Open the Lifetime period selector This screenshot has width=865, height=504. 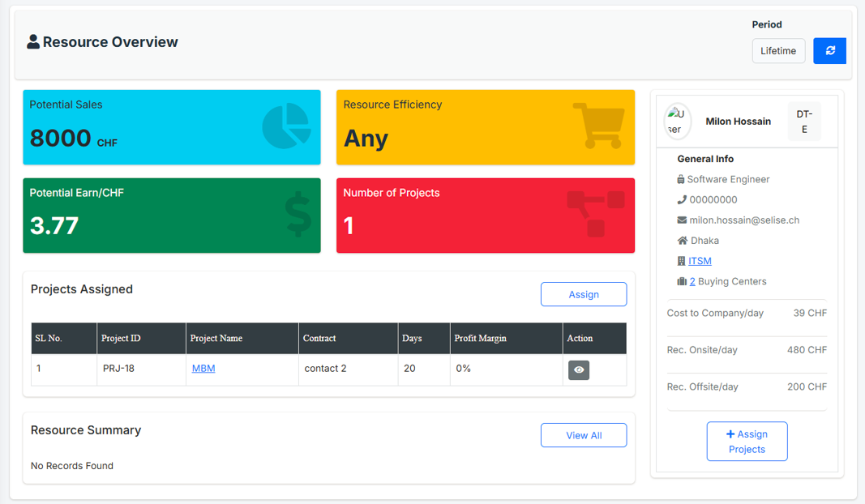pyautogui.click(x=778, y=51)
